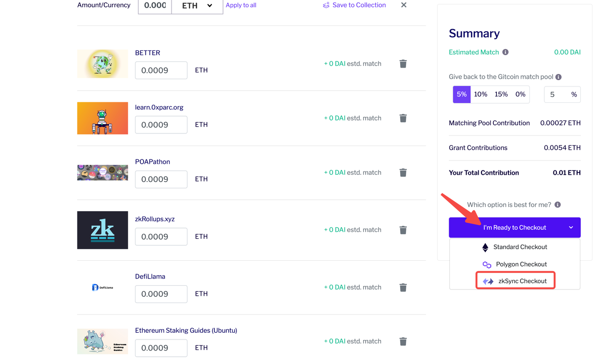
Task: Choose 10% match pool contribution
Action: 480,95
